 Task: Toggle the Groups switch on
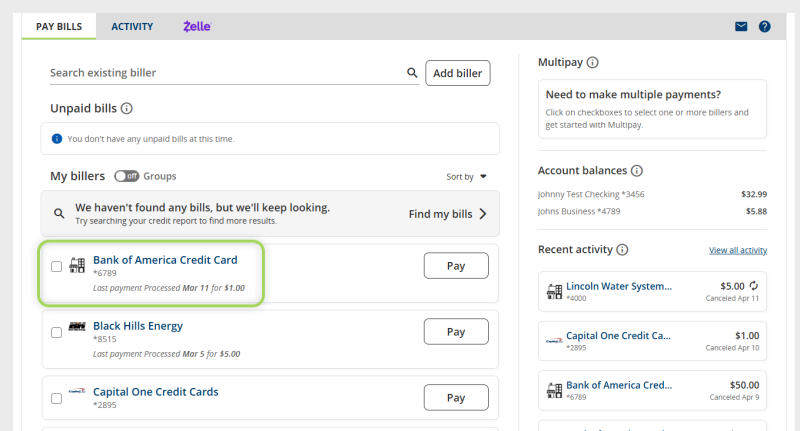click(x=127, y=176)
